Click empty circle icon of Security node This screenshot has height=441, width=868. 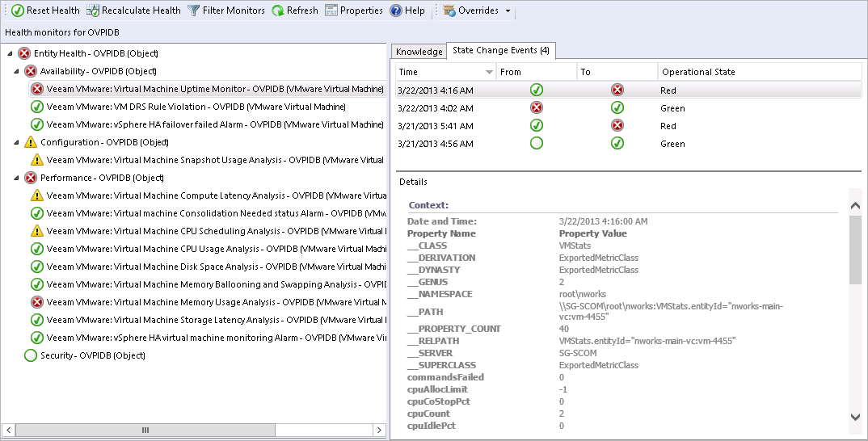coord(31,355)
